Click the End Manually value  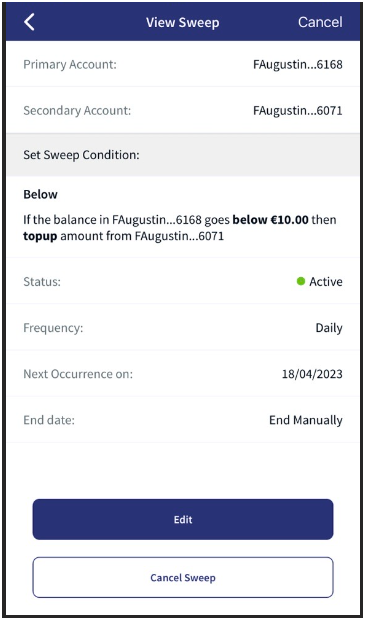coord(306,420)
